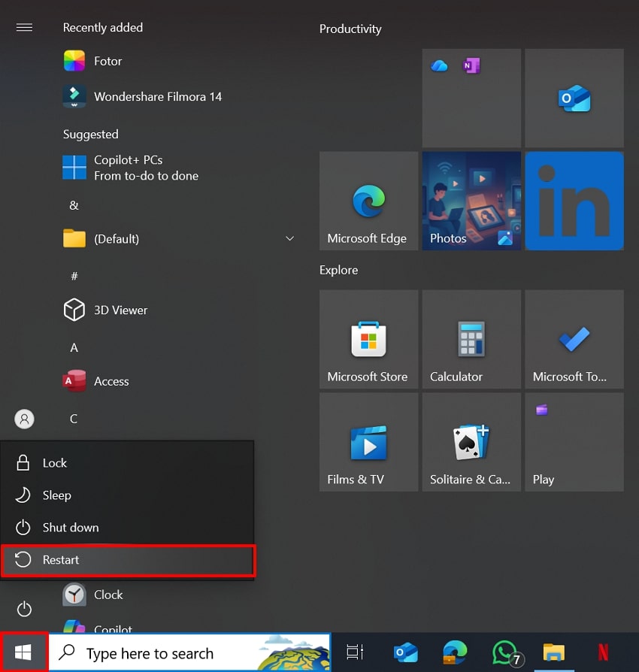Viewport: 639px width, 672px height.
Task: Expand the Start menu with the hamburger icon
Action: 24,27
